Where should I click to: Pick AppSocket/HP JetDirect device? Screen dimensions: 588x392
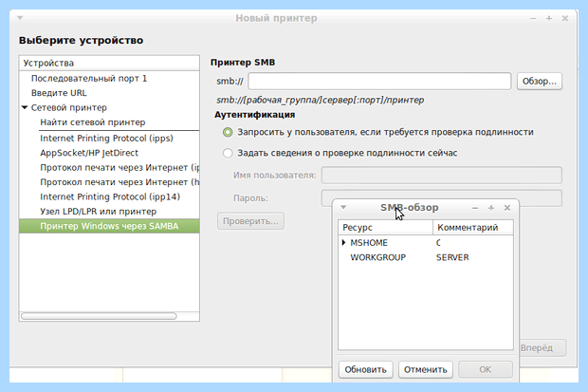tap(89, 153)
